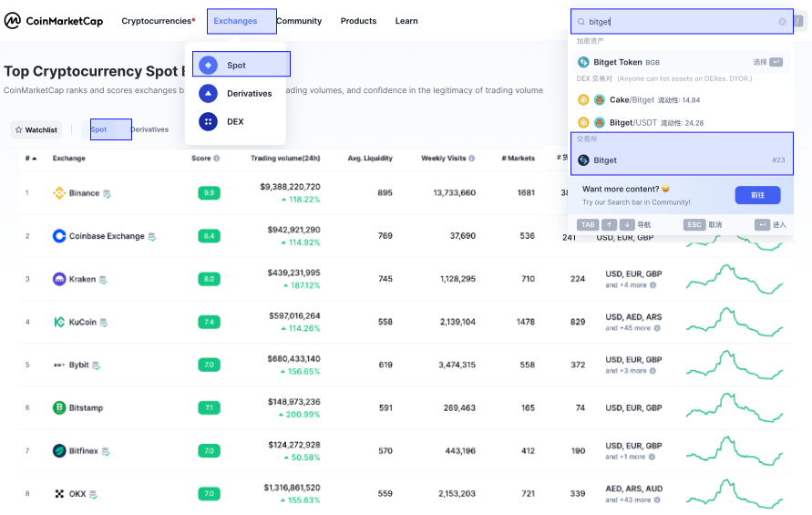Open the Bitget #23 exchange result

coord(682,160)
